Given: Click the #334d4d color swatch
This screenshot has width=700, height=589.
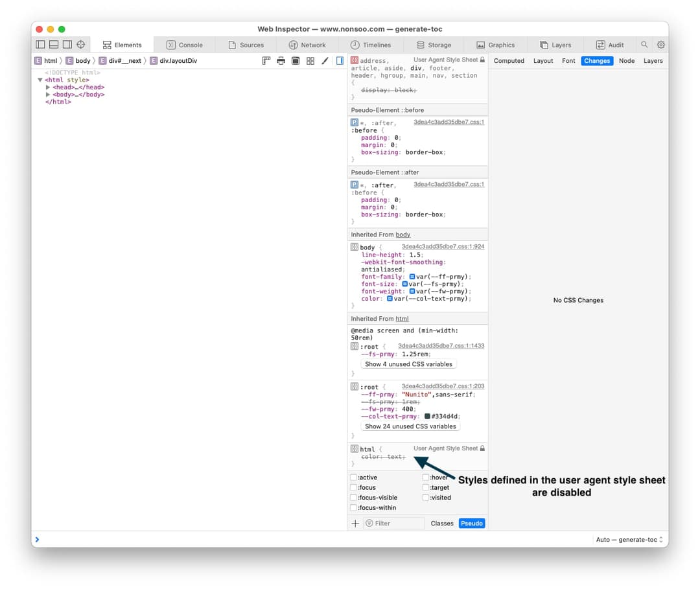Looking at the screenshot, I should click(x=427, y=417).
